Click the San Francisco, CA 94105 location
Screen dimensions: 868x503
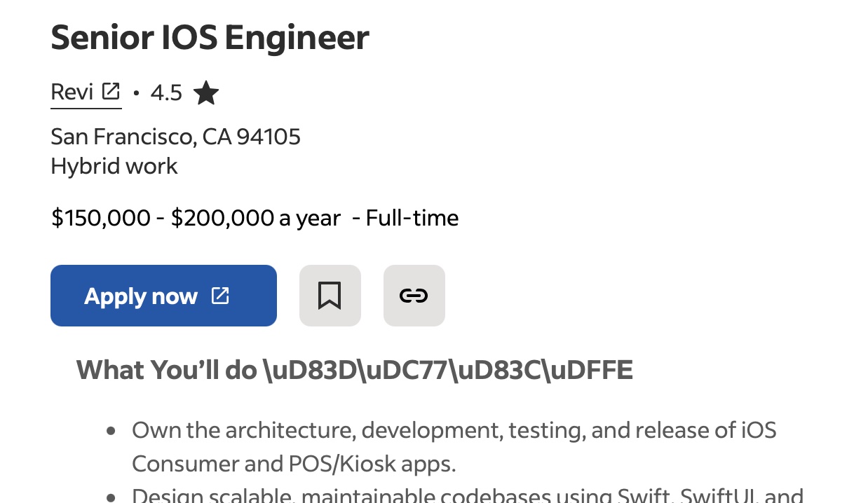pos(175,136)
